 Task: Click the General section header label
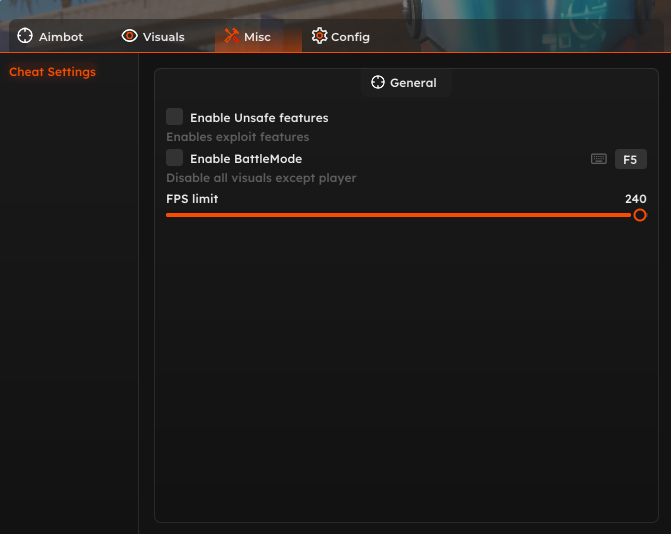pyautogui.click(x=413, y=83)
